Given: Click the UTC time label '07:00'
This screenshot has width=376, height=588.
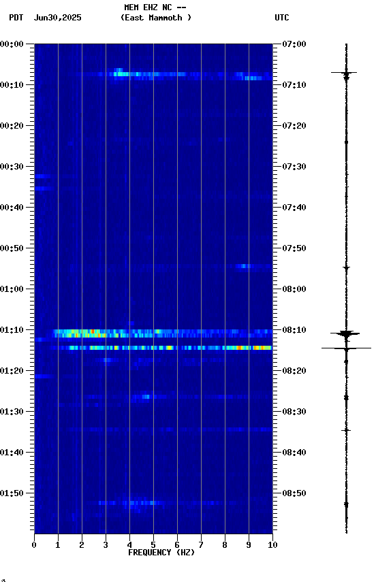Looking at the screenshot, I should (x=294, y=44).
